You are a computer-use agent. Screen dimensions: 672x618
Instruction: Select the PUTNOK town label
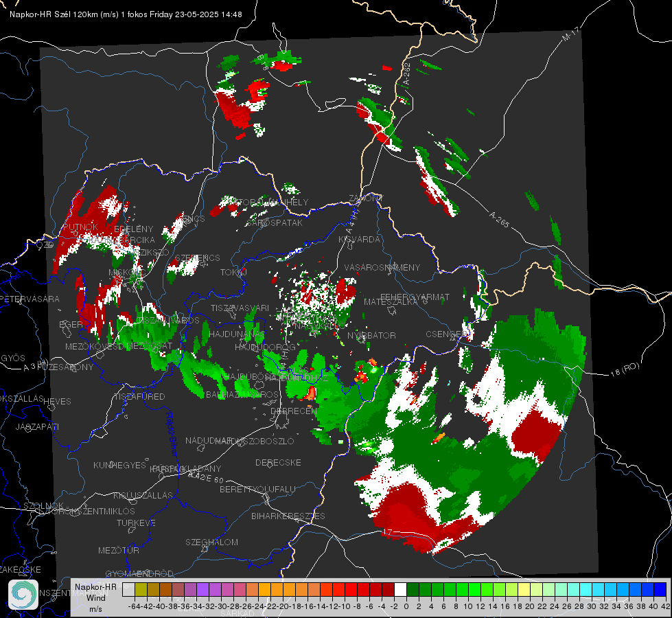coord(80,227)
